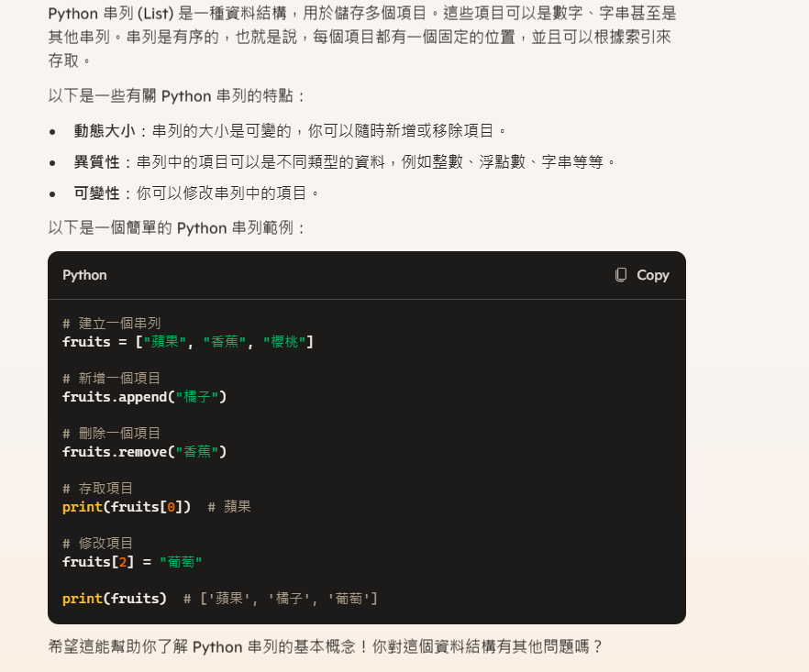Click the comment "# 修改項目"

[x=98, y=544]
